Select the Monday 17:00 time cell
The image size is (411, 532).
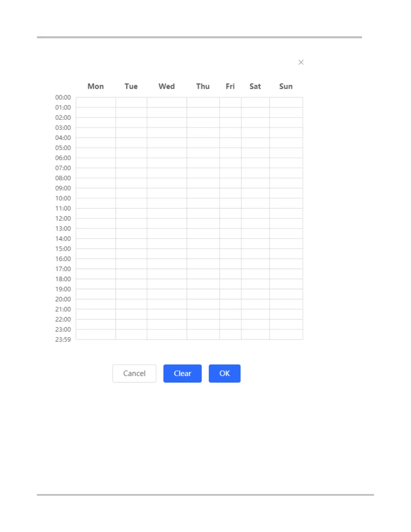pos(96,274)
